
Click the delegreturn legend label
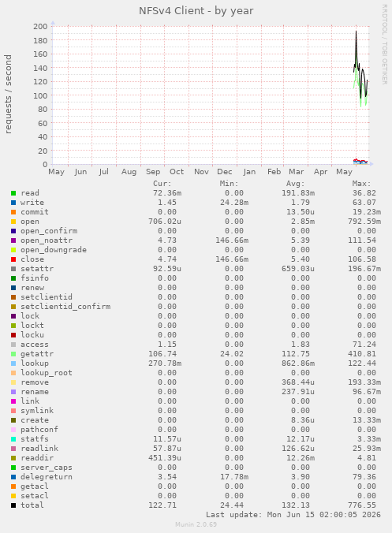47,476
